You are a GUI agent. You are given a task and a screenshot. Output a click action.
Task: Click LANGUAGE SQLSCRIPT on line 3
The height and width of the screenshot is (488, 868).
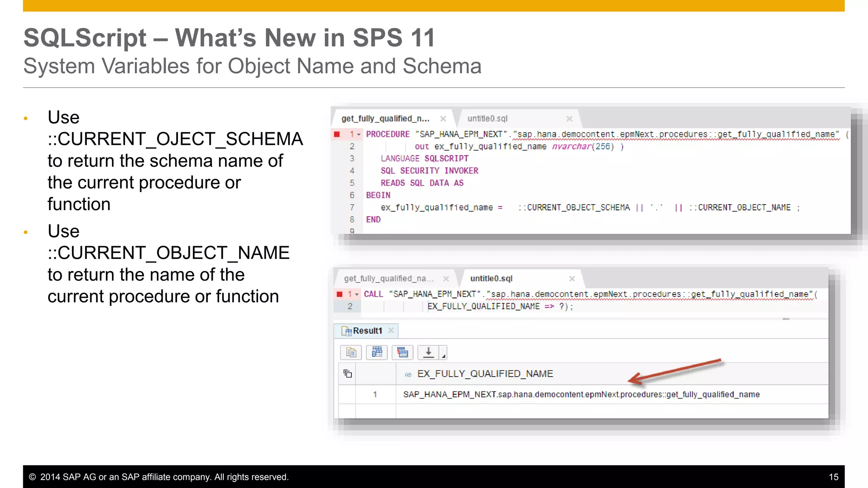pyautogui.click(x=425, y=158)
